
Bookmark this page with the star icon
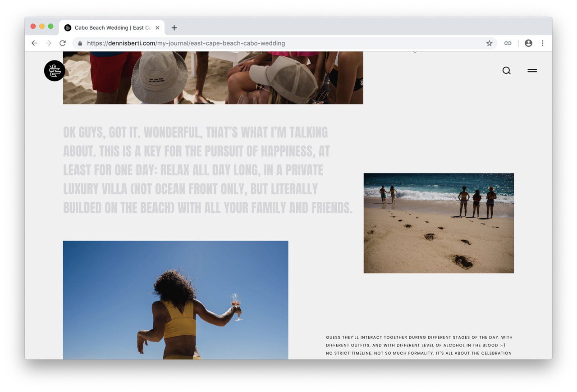coord(489,43)
